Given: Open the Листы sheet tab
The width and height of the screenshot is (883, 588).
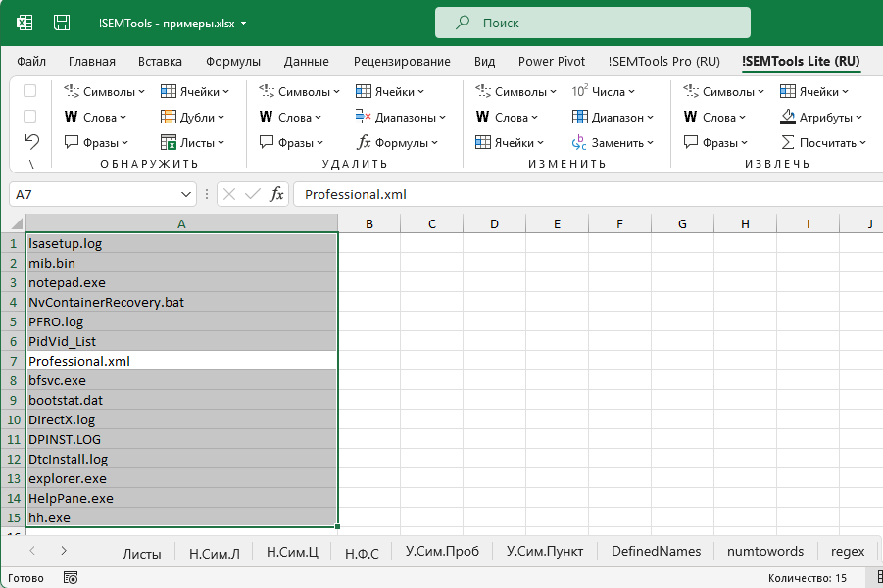Looking at the screenshot, I should tap(142, 553).
